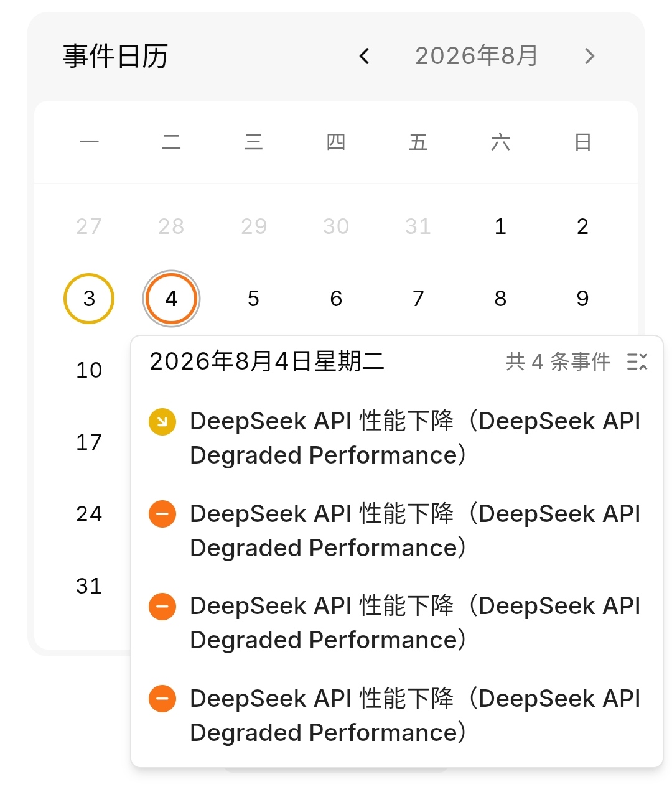The width and height of the screenshot is (672, 792).
Task: Select greyed-out date 29 of previous month
Action: tap(253, 226)
